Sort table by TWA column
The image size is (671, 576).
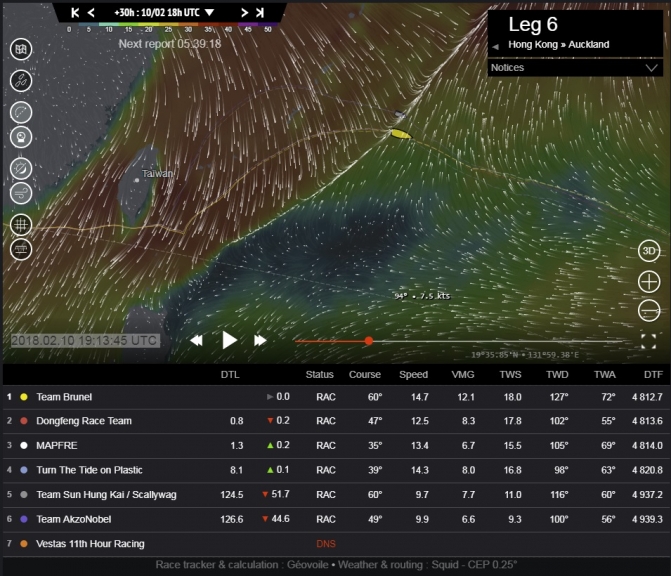pyautogui.click(x=604, y=374)
